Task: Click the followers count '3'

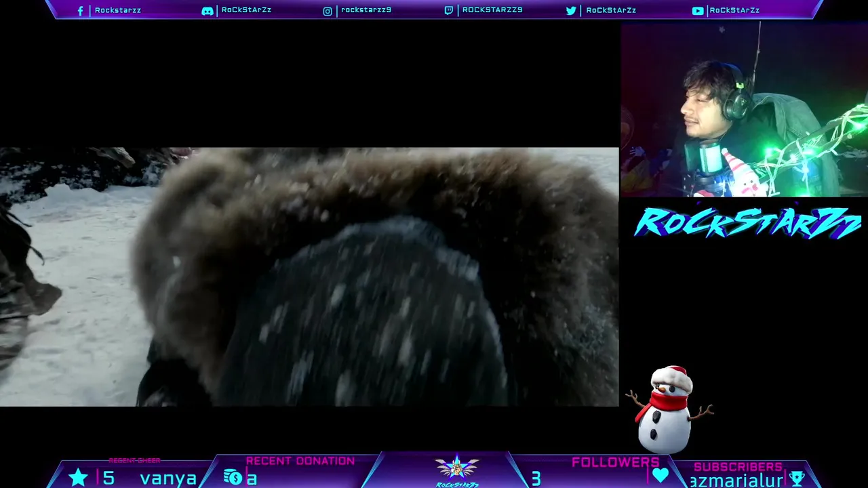Action: click(x=536, y=479)
